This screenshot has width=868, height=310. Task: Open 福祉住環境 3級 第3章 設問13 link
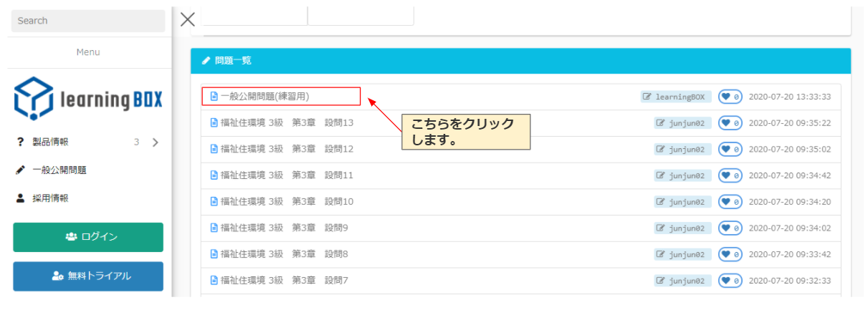click(287, 123)
